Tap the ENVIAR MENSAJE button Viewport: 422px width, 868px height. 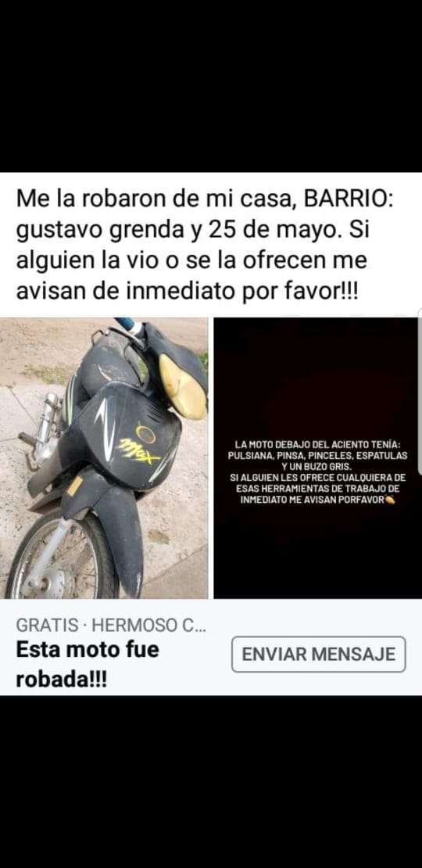pos(319,655)
